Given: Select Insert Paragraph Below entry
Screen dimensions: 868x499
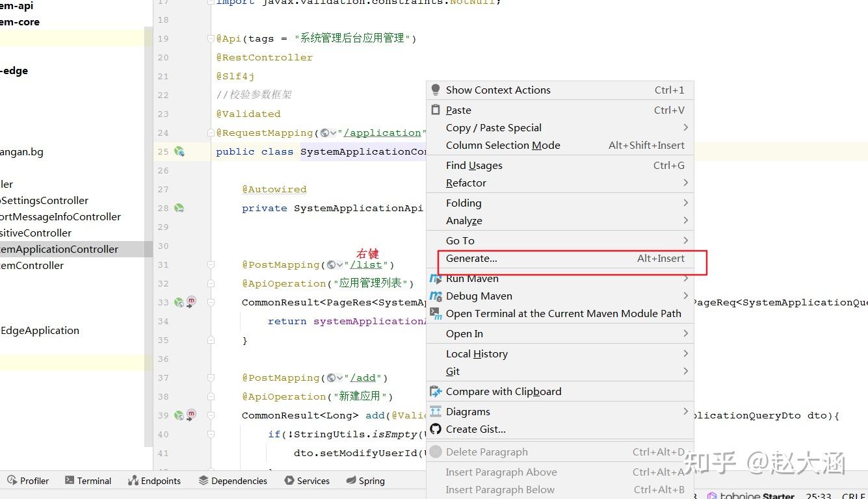Looking at the screenshot, I should click(x=560, y=490).
